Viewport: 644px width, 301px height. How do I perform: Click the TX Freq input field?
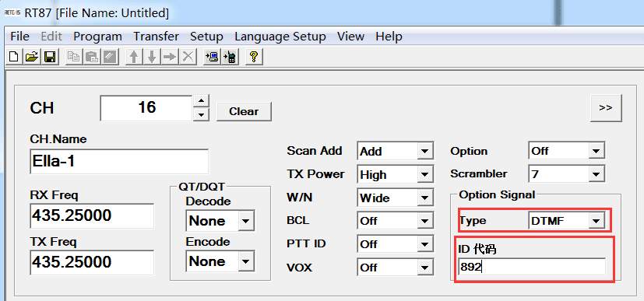pos(92,262)
